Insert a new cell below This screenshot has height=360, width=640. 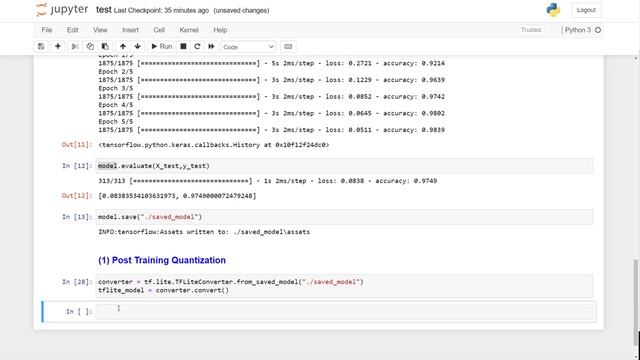tap(58, 47)
